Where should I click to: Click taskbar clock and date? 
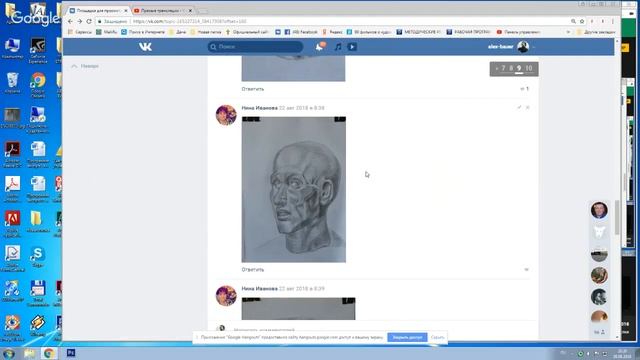click(x=622, y=353)
